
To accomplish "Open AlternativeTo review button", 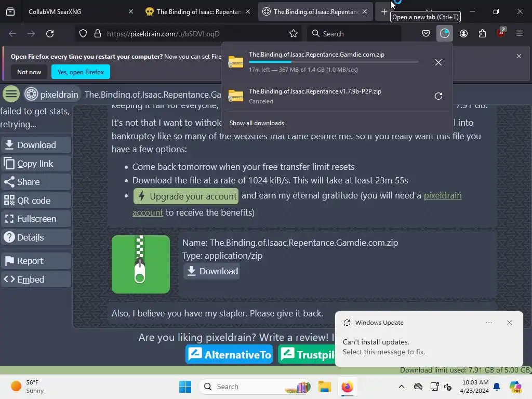I will click(229, 354).
